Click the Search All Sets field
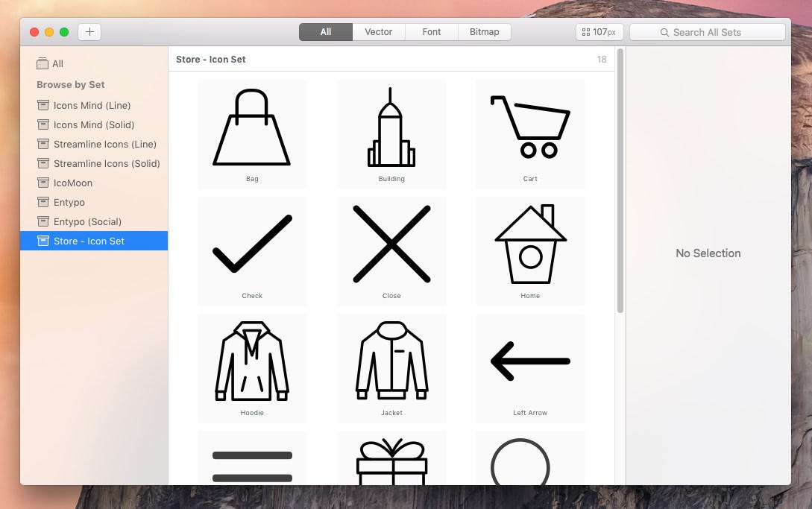 (708, 32)
